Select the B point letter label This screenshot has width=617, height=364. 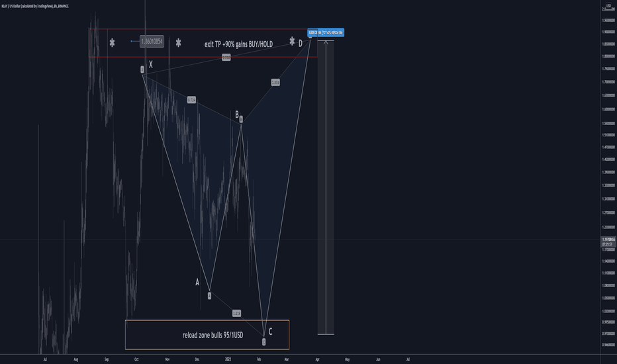pos(237,114)
